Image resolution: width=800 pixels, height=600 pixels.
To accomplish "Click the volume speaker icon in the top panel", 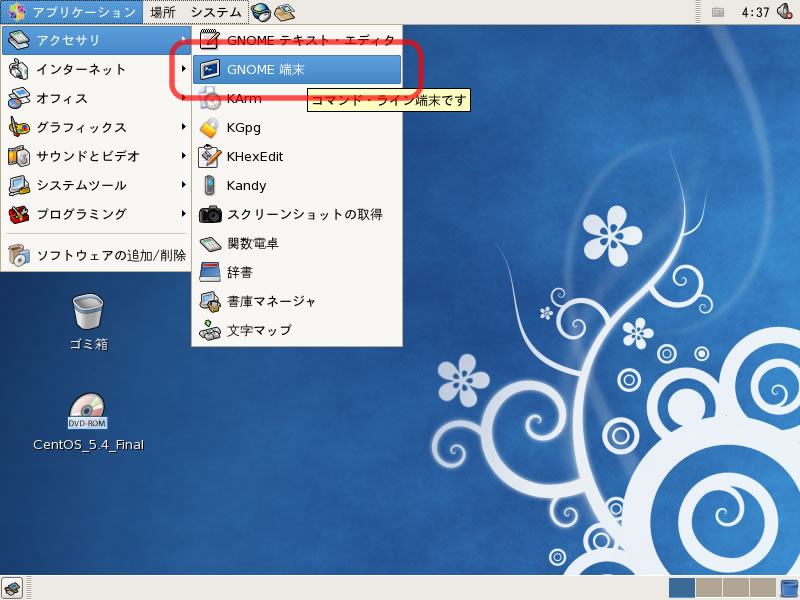I will pyautogui.click(x=785, y=11).
